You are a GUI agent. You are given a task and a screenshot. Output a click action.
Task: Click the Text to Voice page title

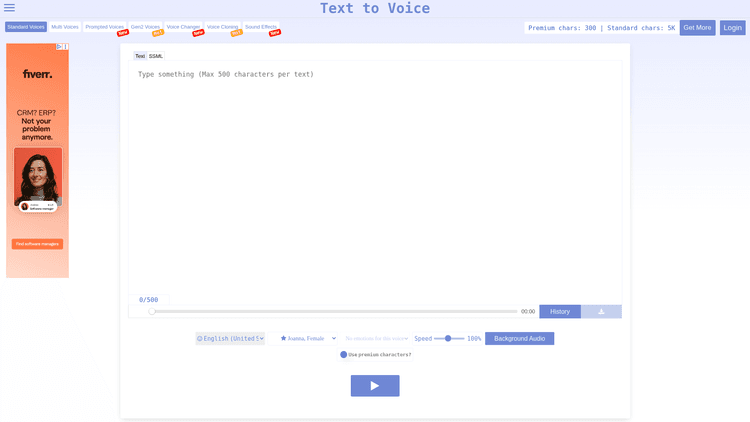click(375, 8)
